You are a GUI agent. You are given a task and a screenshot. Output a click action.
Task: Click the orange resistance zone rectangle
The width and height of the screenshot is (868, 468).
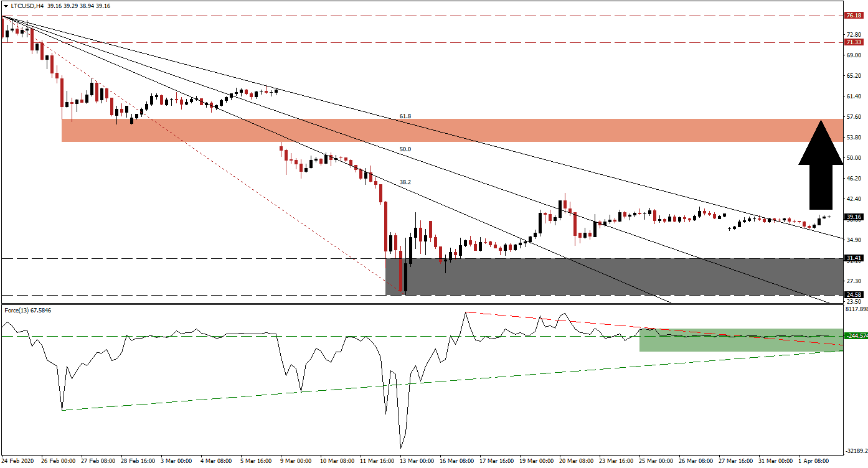point(436,130)
